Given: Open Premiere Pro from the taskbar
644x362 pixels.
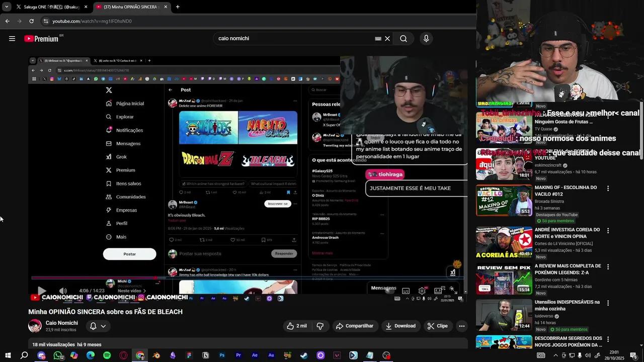Looking at the screenshot, I should [238, 355].
